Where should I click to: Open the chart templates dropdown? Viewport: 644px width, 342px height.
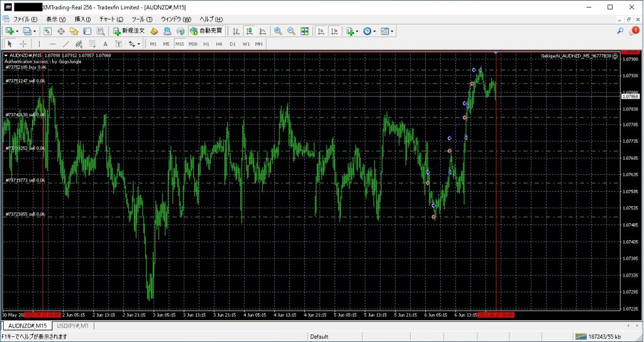pos(392,31)
